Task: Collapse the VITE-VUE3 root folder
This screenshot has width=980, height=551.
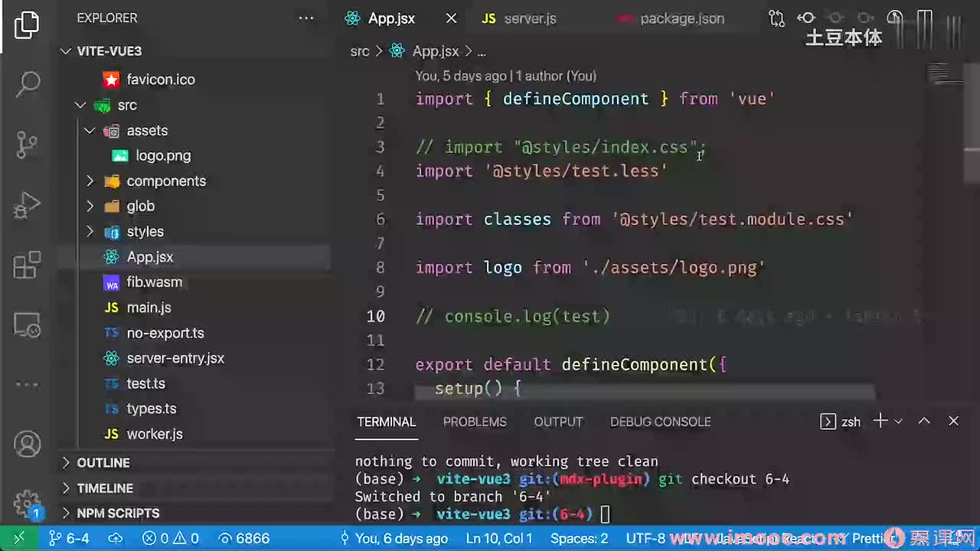Action: (x=66, y=51)
